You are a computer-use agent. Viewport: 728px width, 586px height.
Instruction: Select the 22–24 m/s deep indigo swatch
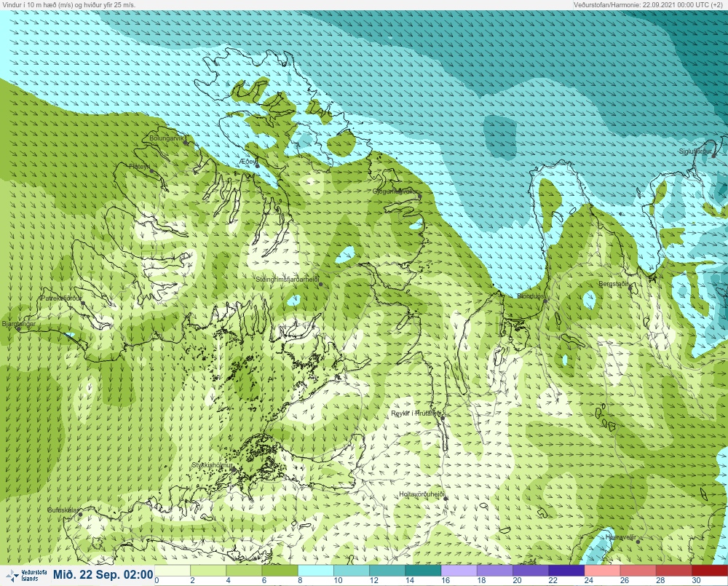click(x=566, y=571)
